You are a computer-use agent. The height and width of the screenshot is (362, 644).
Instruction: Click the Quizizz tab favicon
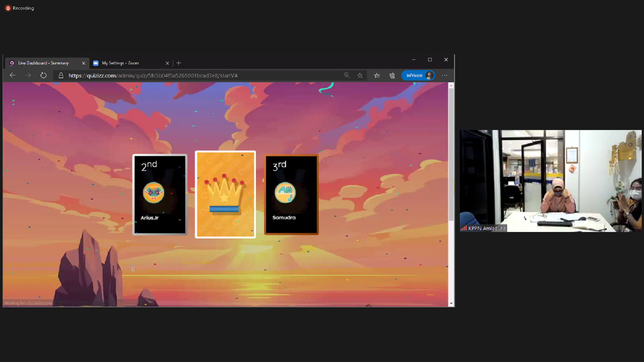12,63
